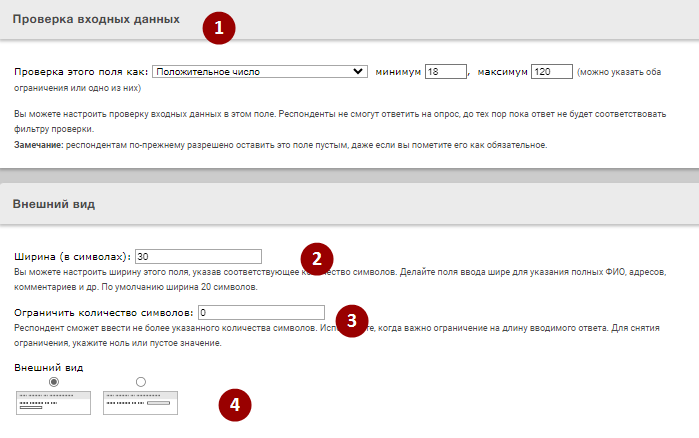Viewport: 699px width, 438px height.
Task: Click the 'Проверка входных данных' section header
Action: 97,19
